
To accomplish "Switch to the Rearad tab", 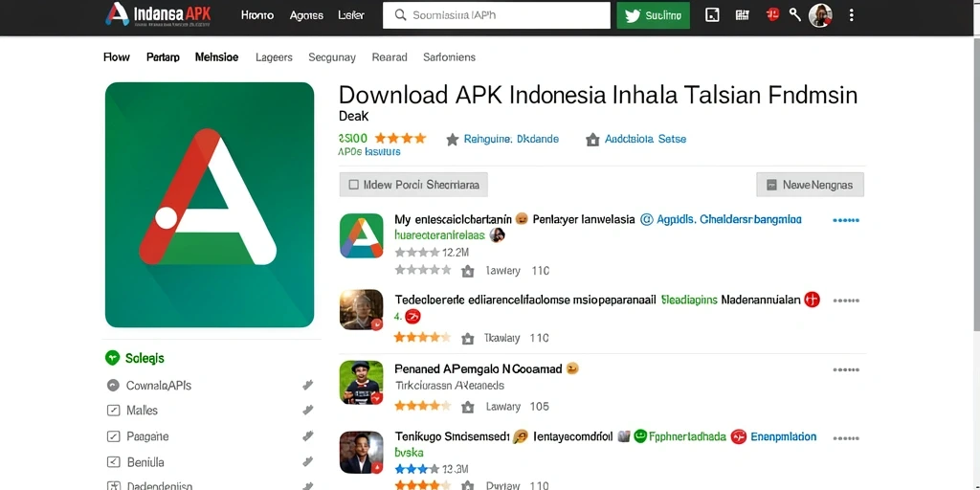I will 390,56.
